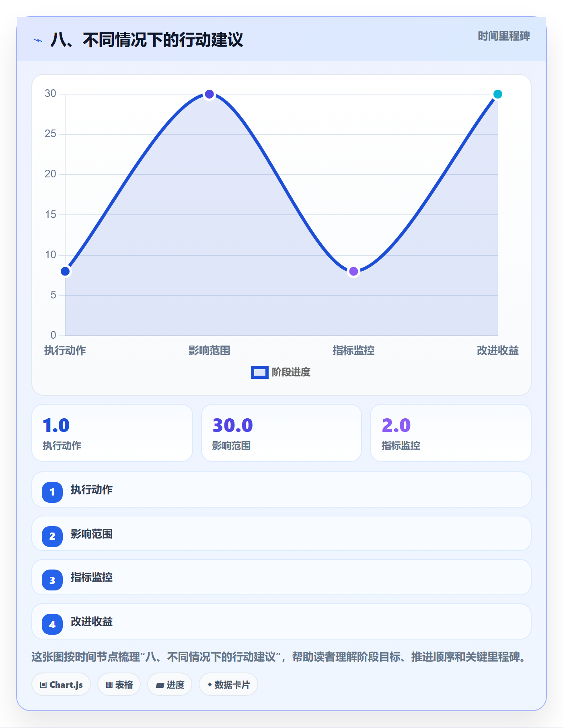
Task: Click the Chart.js tag chip
Action: coord(61,685)
